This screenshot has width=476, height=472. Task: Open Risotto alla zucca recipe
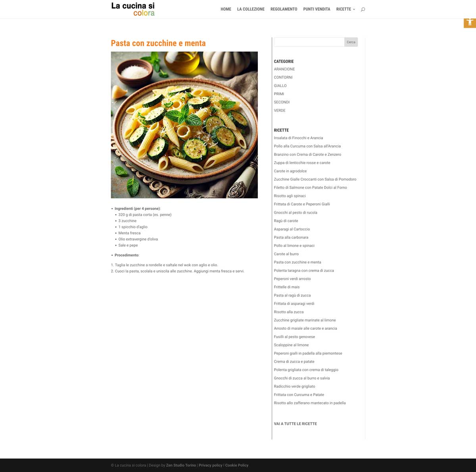point(289,312)
